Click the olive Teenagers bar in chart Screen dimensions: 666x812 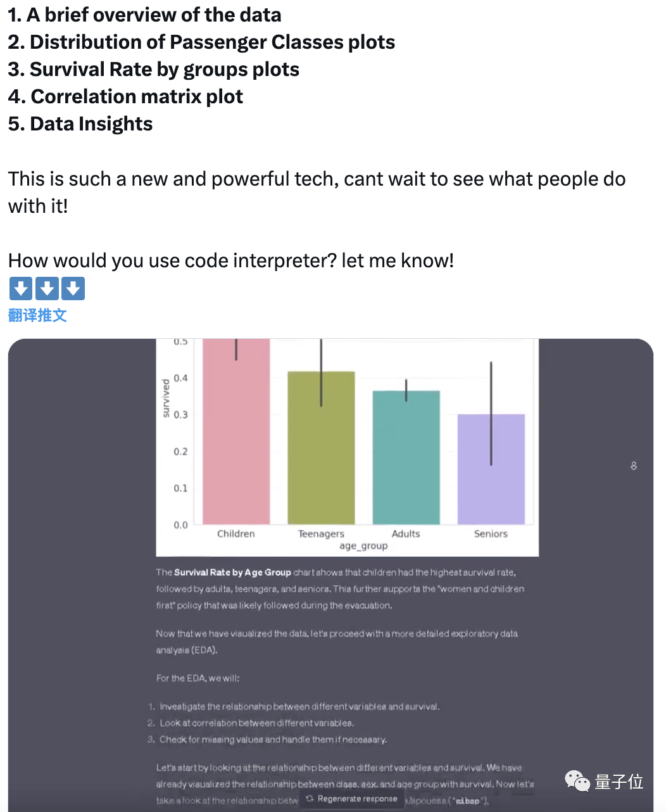tap(321, 448)
